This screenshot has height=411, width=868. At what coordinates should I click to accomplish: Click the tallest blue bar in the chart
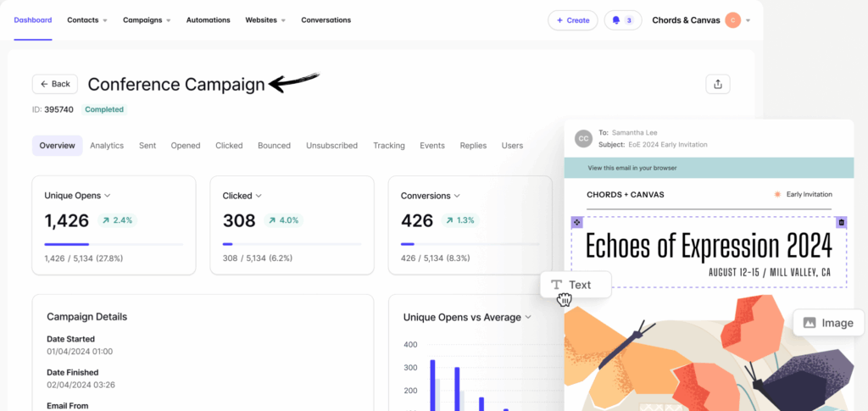(x=432, y=385)
